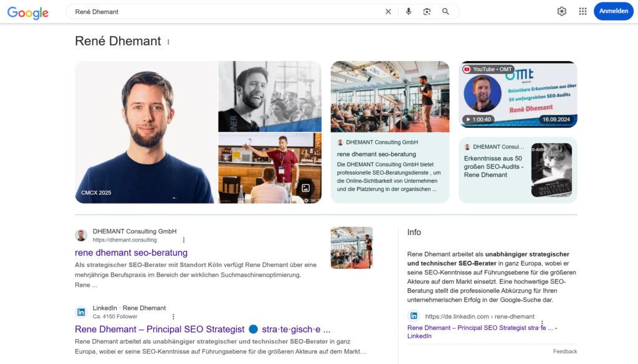
Task: Click the 16.09.2024 date badge on video
Action: 556,119
